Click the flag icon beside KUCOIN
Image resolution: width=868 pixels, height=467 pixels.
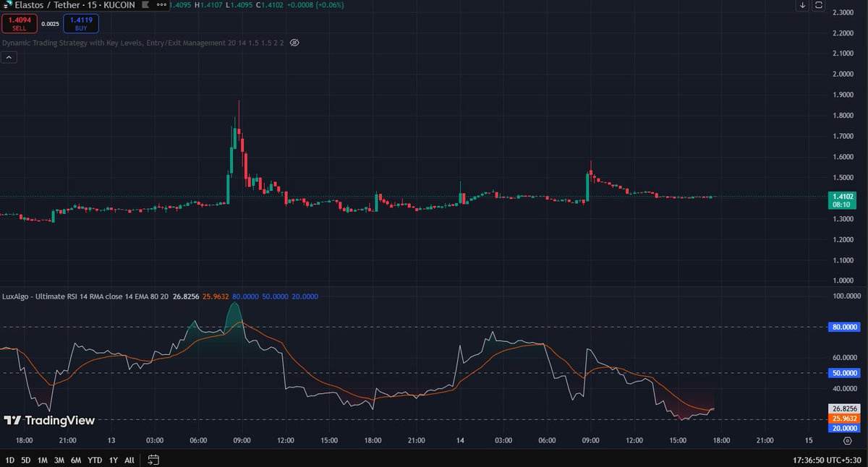pyautogui.click(x=145, y=4)
